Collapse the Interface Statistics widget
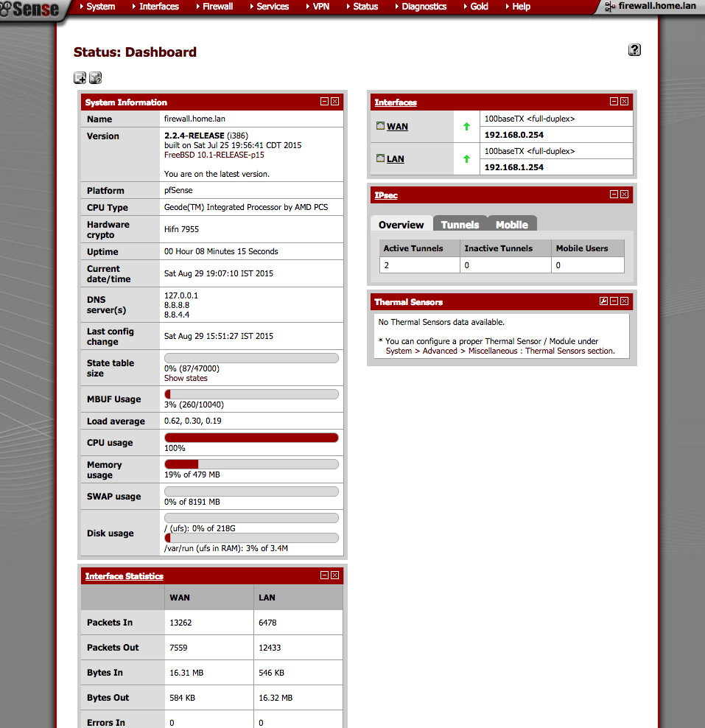This screenshot has width=705, height=728. pos(324,575)
